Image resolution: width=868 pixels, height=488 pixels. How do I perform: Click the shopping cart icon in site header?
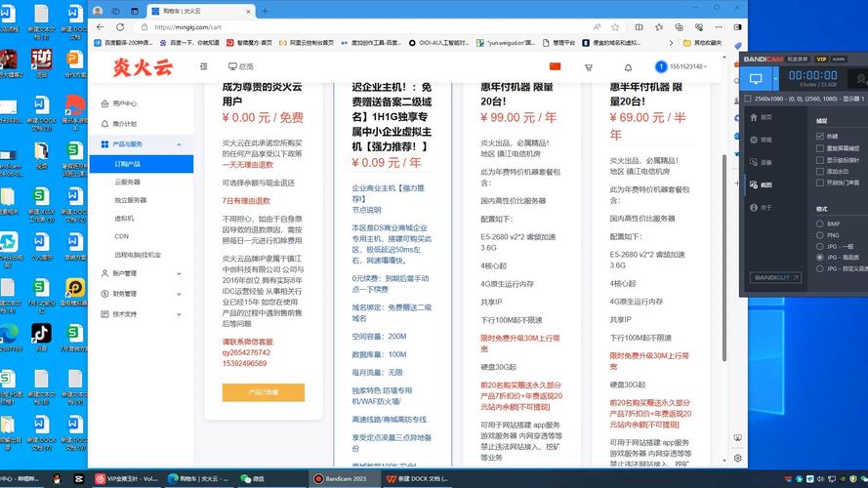(x=589, y=67)
